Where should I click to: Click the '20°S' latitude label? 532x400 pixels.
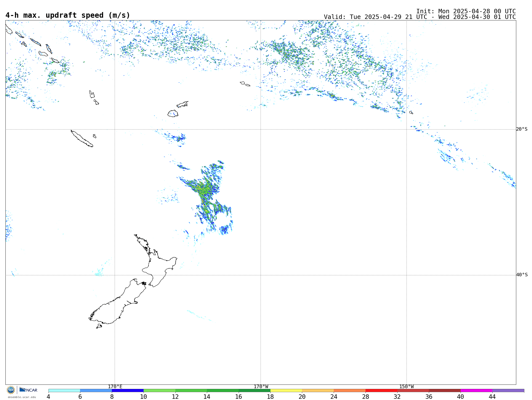pyautogui.click(x=522, y=129)
